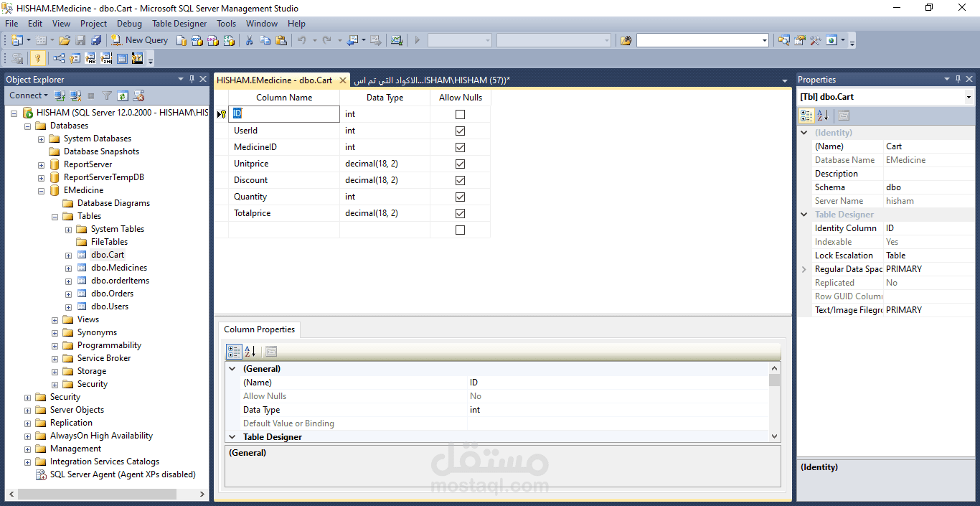Click the Find in Files binoculars icon
980x506 pixels.
(x=626, y=40)
